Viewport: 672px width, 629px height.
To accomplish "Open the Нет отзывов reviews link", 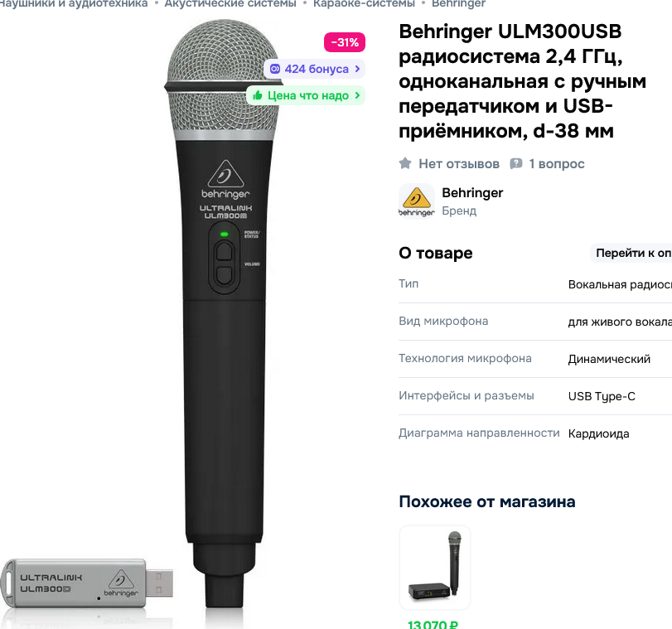I will click(x=458, y=164).
